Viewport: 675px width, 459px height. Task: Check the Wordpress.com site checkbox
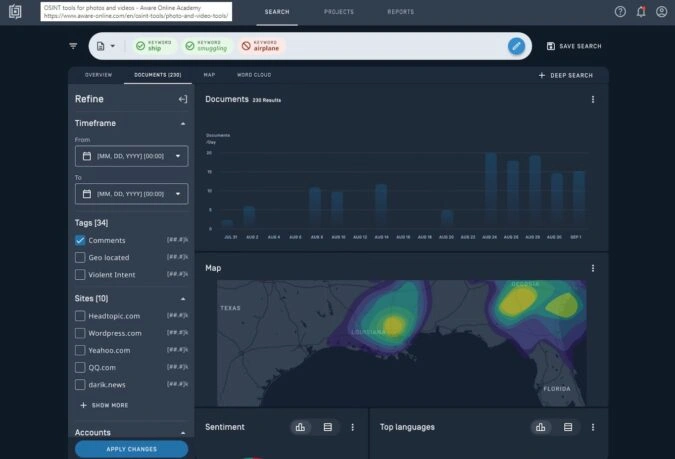tap(80, 332)
